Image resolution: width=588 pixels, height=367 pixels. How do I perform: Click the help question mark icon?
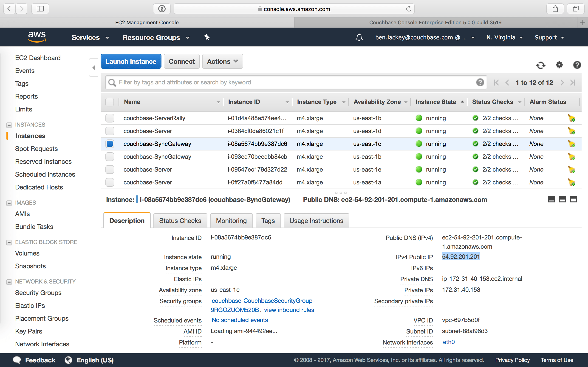coord(577,65)
